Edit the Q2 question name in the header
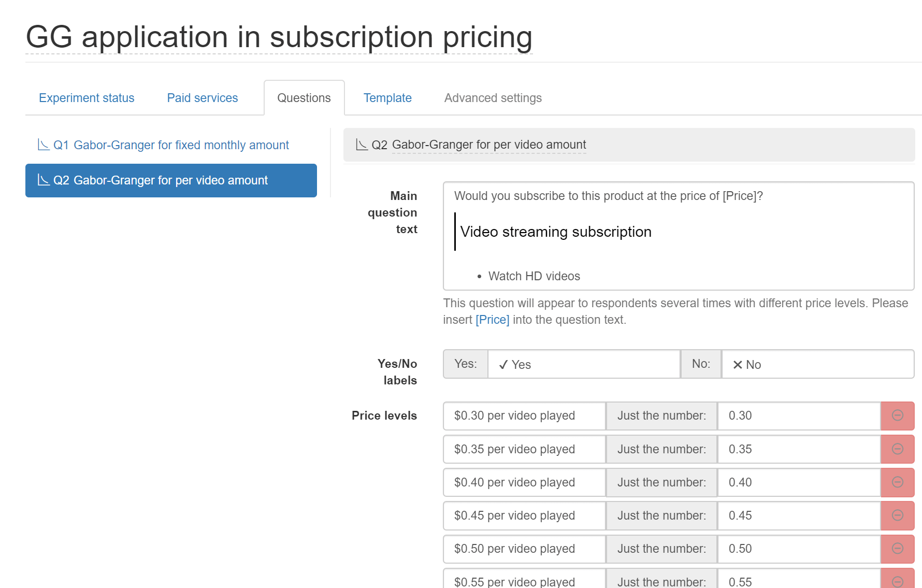This screenshot has height=588, width=922. pos(489,145)
